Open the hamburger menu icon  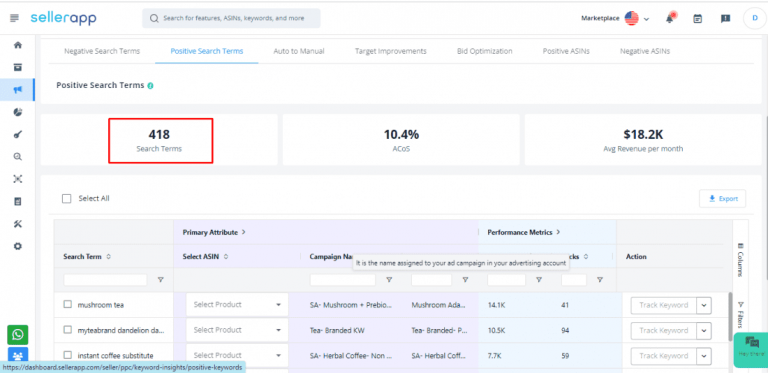click(x=14, y=18)
